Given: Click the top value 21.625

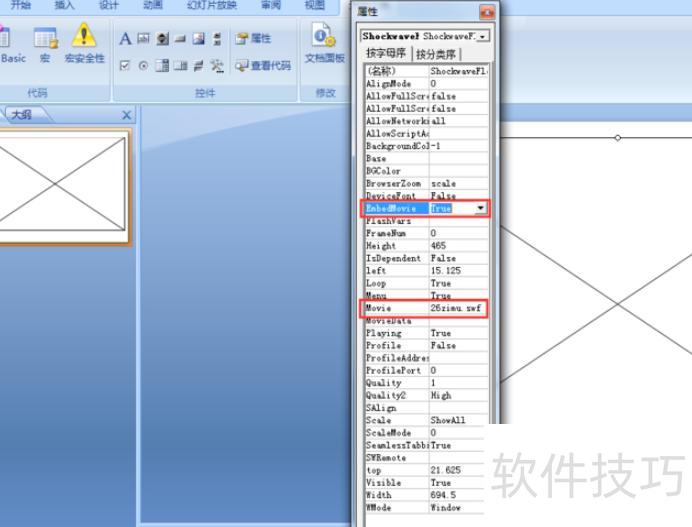Looking at the screenshot, I should (x=457, y=470).
